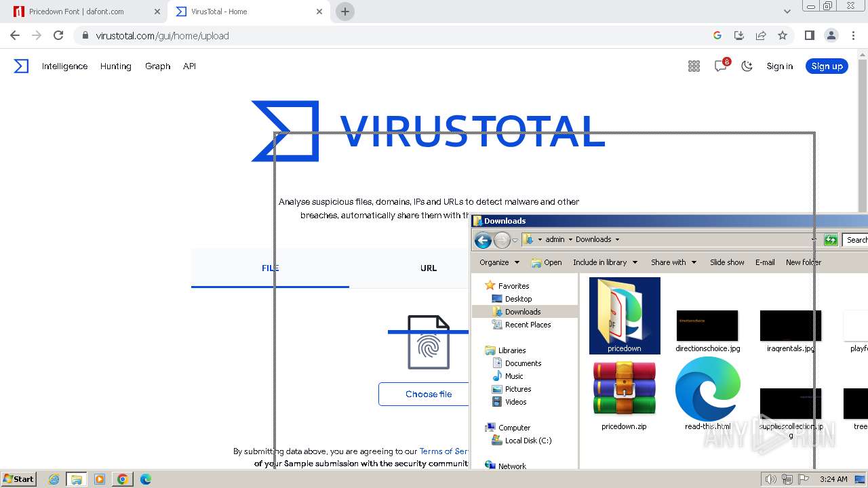The width and height of the screenshot is (868, 488).
Task: Click the Google icon in the address bar
Action: pos(717,35)
